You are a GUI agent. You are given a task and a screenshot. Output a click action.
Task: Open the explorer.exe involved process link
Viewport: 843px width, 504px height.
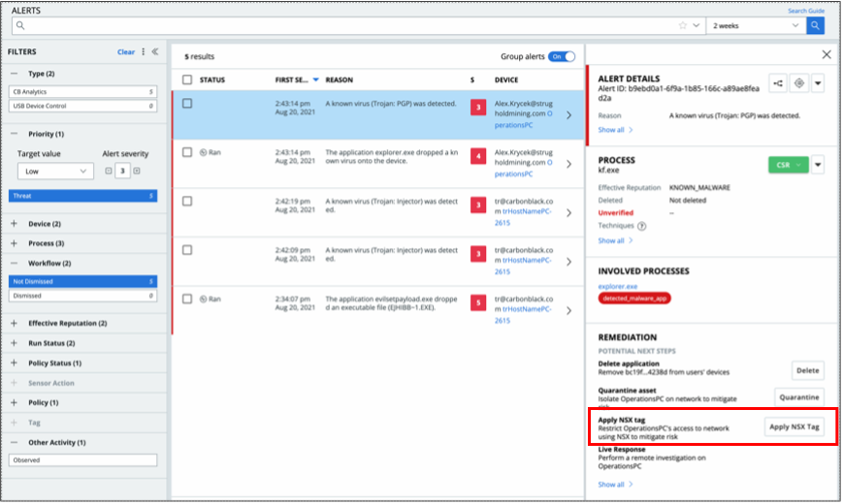pos(618,286)
